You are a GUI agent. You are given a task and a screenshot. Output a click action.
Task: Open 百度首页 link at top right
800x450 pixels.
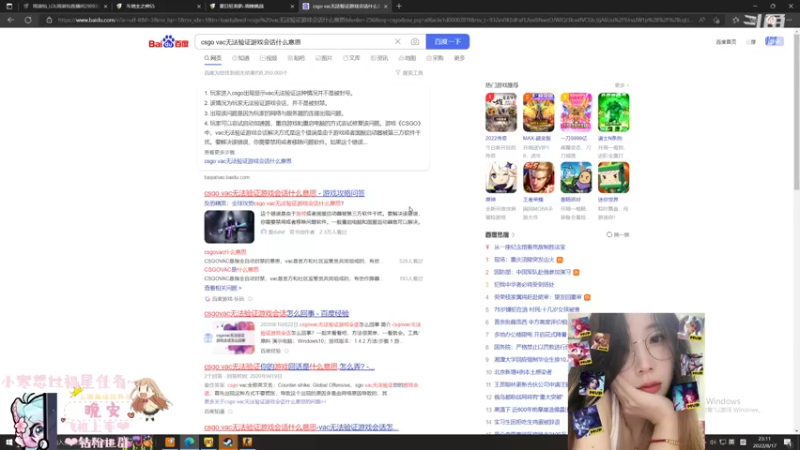pos(726,42)
